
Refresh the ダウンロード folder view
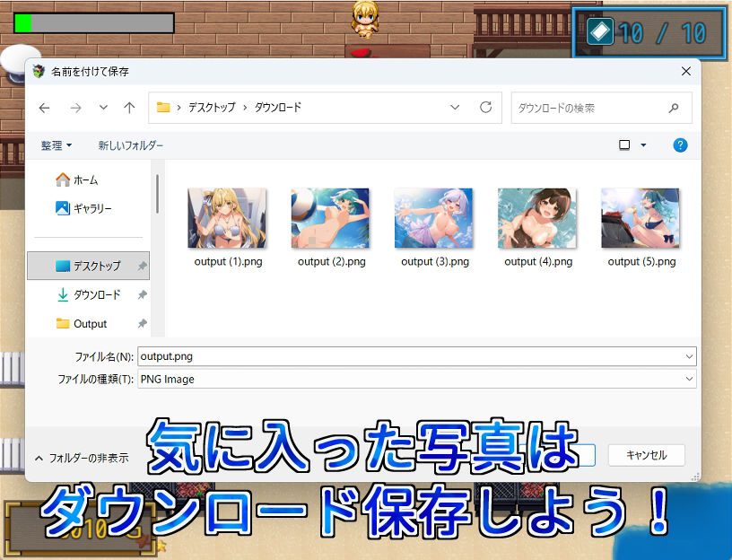click(485, 108)
